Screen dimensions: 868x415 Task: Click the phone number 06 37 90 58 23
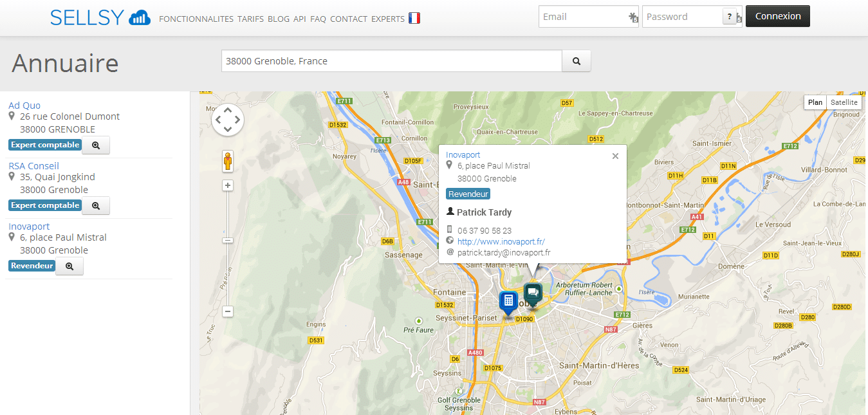pos(485,230)
